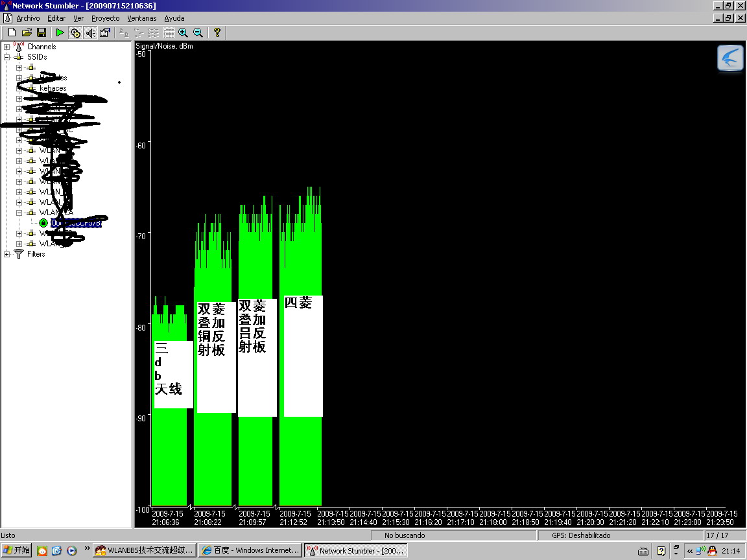Collapse the SSIDs tree node
The width and height of the screenshot is (747, 560).
coord(7,57)
